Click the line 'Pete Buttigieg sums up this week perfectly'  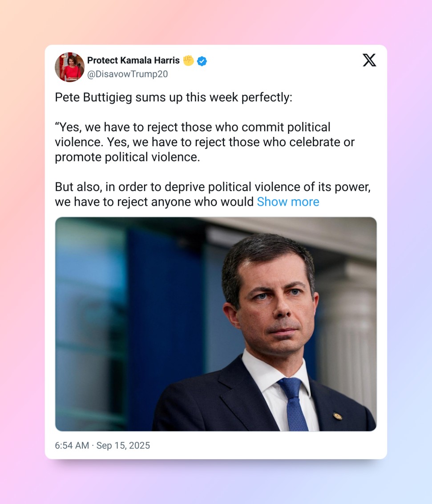174,97
